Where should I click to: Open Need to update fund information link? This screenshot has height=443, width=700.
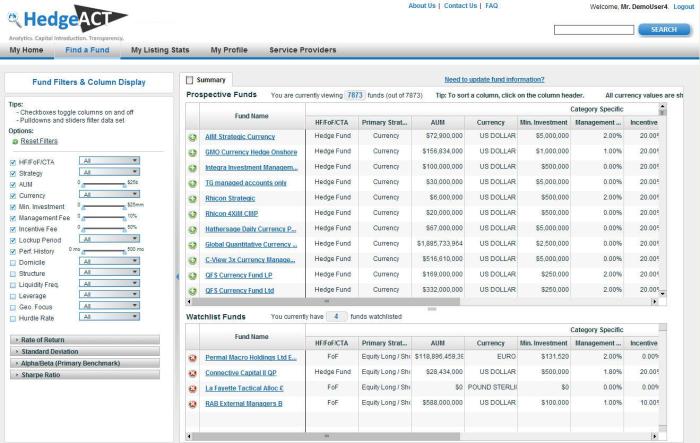coord(494,79)
